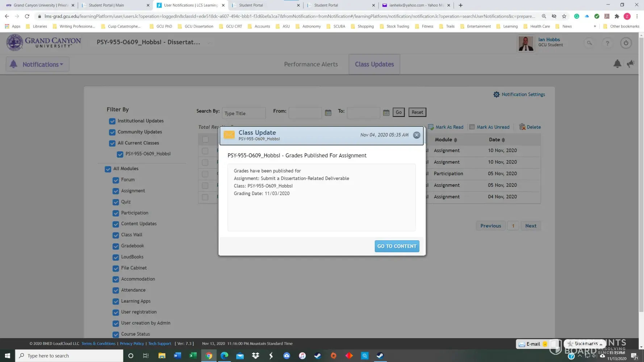Viewport: 644px width, 362px height.
Task: Sort by the Date column arrows
Action: 503,140
